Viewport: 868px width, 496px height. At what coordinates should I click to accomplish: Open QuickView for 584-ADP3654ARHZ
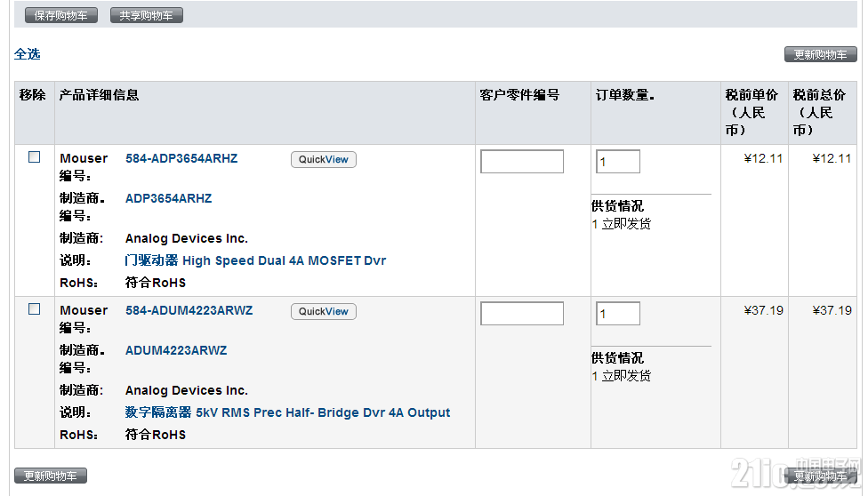pos(323,160)
